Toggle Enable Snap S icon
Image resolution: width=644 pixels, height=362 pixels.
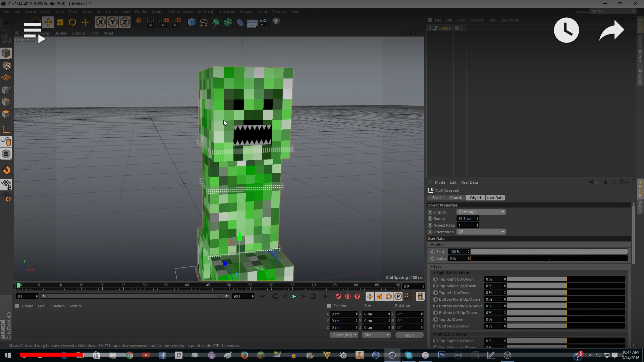[6, 154]
